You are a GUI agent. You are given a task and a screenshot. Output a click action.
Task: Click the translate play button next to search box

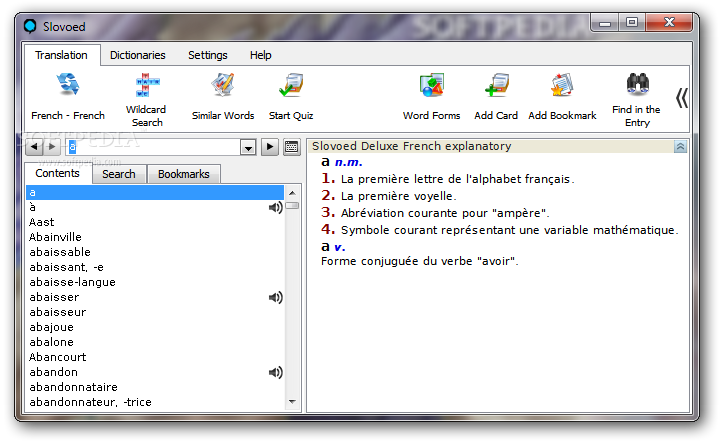pos(270,147)
